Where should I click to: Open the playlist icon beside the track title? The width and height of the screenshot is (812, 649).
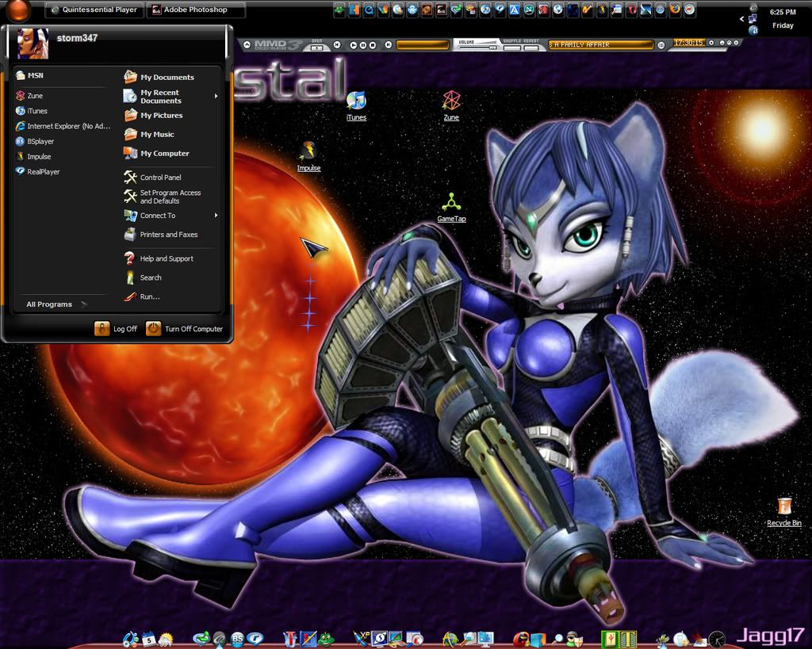(x=661, y=45)
